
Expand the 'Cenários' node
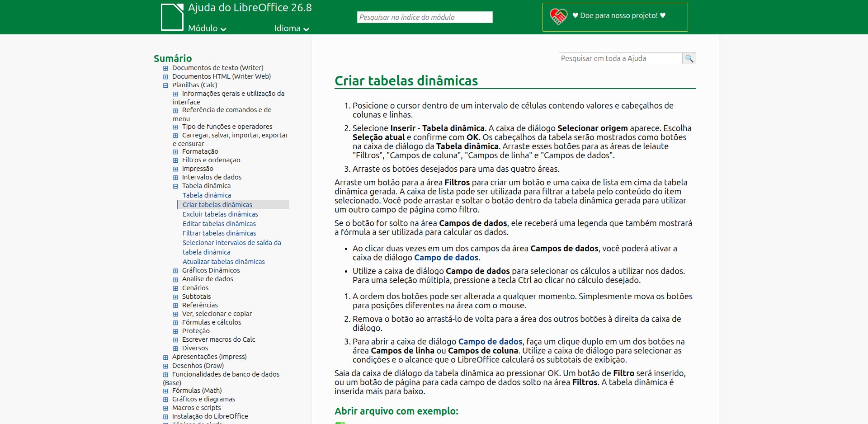[x=175, y=288]
